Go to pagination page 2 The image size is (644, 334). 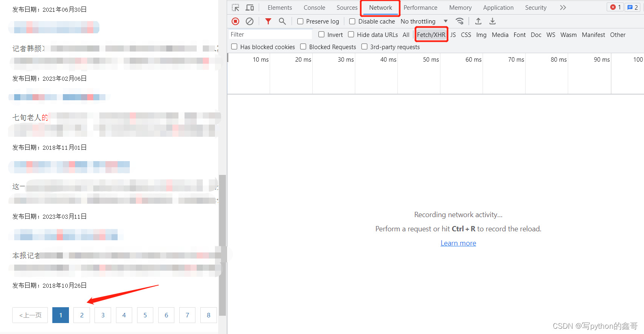(82, 315)
